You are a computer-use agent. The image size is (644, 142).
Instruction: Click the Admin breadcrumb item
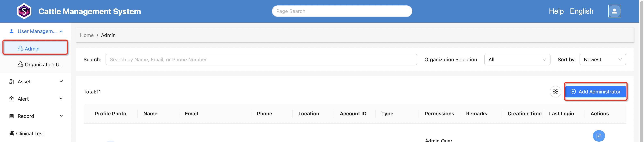pos(108,35)
